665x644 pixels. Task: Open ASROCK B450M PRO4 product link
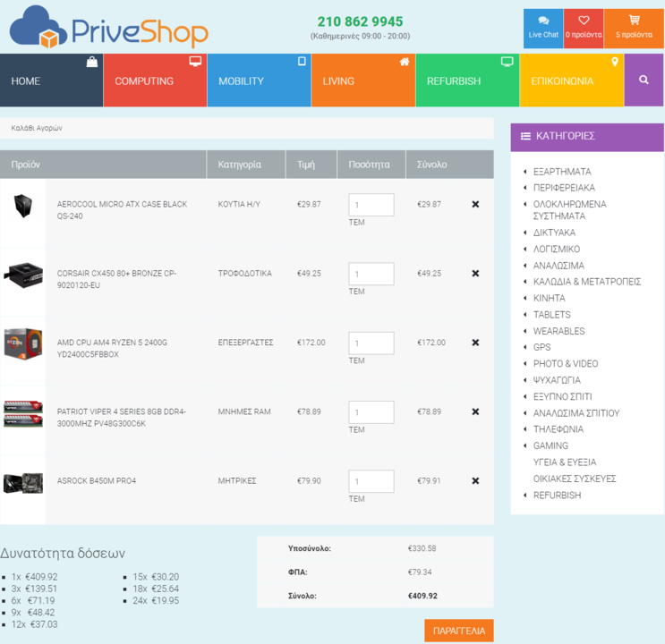click(97, 481)
